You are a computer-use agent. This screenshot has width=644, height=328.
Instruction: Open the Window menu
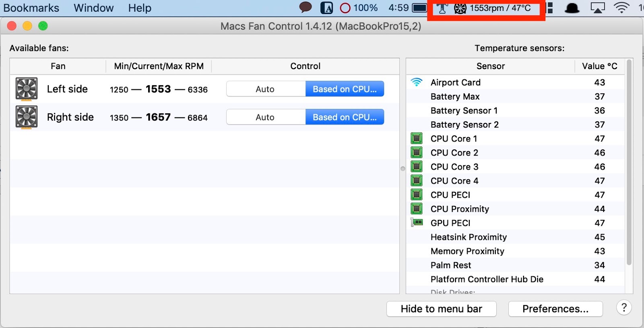click(93, 8)
